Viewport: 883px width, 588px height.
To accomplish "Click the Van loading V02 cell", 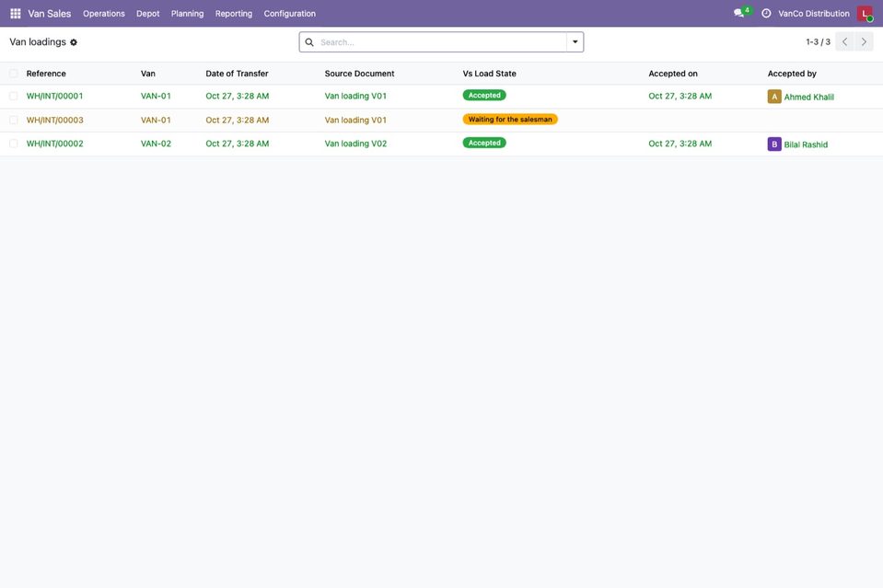I will tap(356, 144).
